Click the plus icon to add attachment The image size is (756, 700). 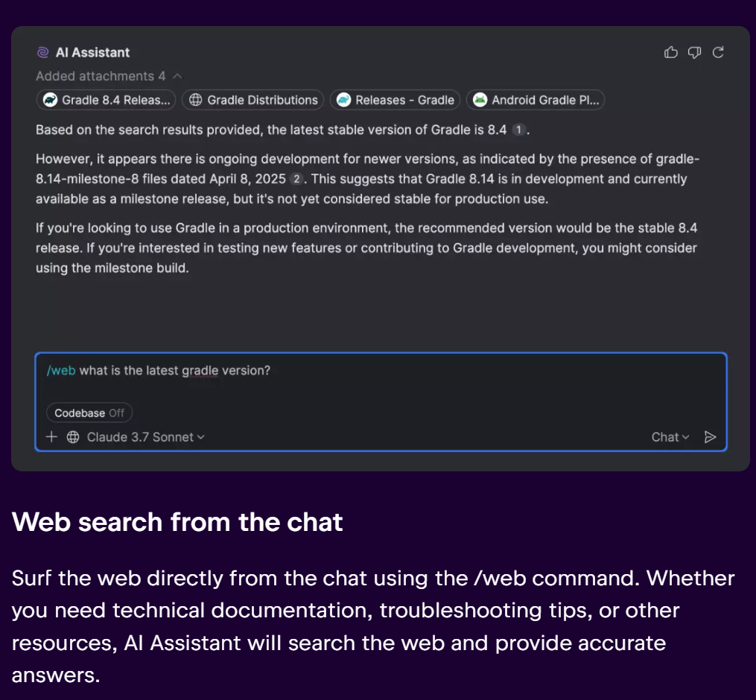[x=51, y=437]
